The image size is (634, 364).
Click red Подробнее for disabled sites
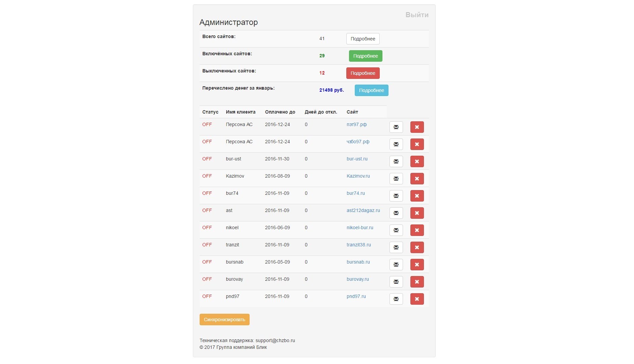pyautogui.click(x=363, y=73)
